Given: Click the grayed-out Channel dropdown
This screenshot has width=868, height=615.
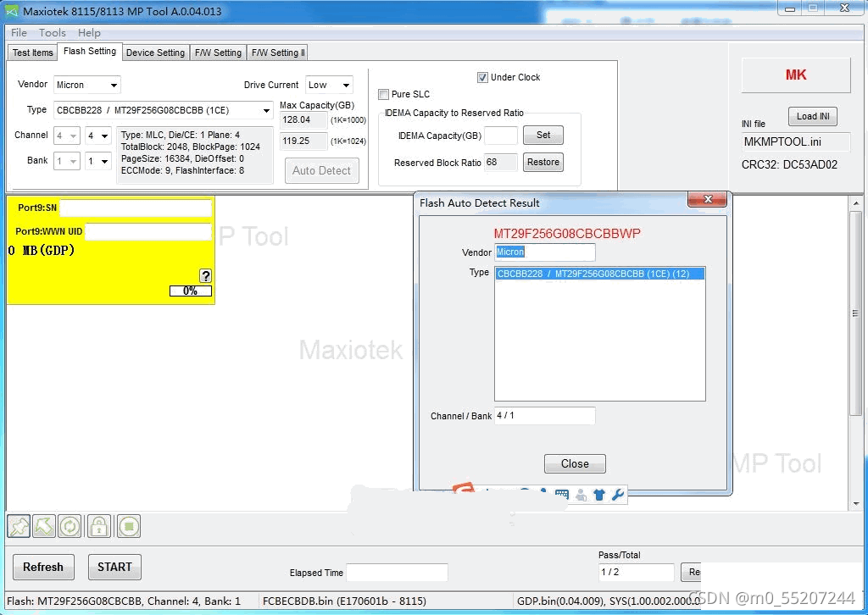Looking at the screenshot, I should [66, 136].
